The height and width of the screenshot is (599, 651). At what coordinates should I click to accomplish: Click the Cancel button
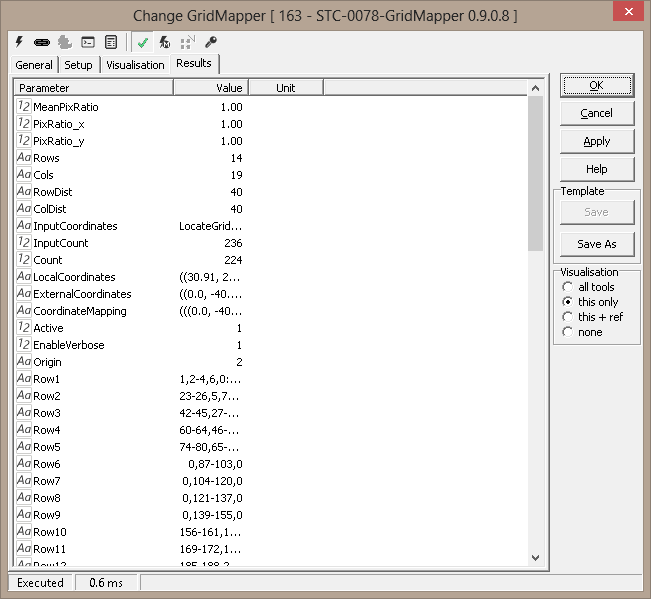point(596,113)
